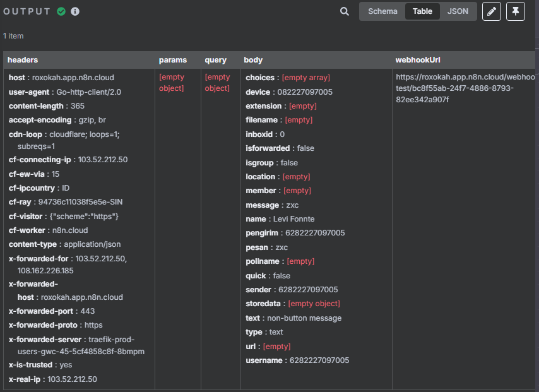Viewport: 539px width, 392px height.
Task: Click the accept-encoding gzip, br row
Action: click(57, 120)
